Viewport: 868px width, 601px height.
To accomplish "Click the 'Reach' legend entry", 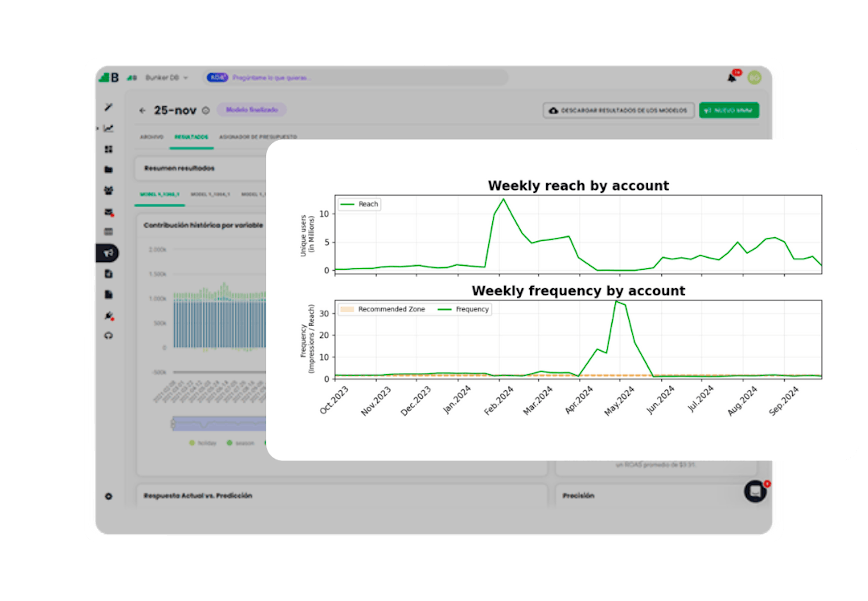I will [360, 204].
